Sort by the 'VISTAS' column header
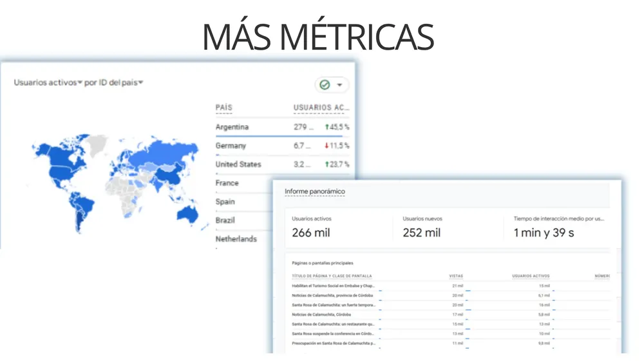The image size is (644, 363). click(456, 276)
